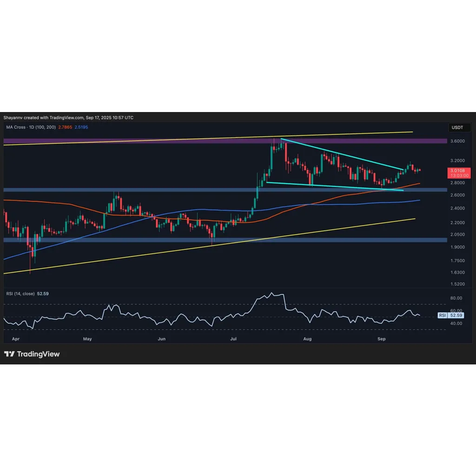
Task: Click the Sep date label
Action: [x=381, y=339]
